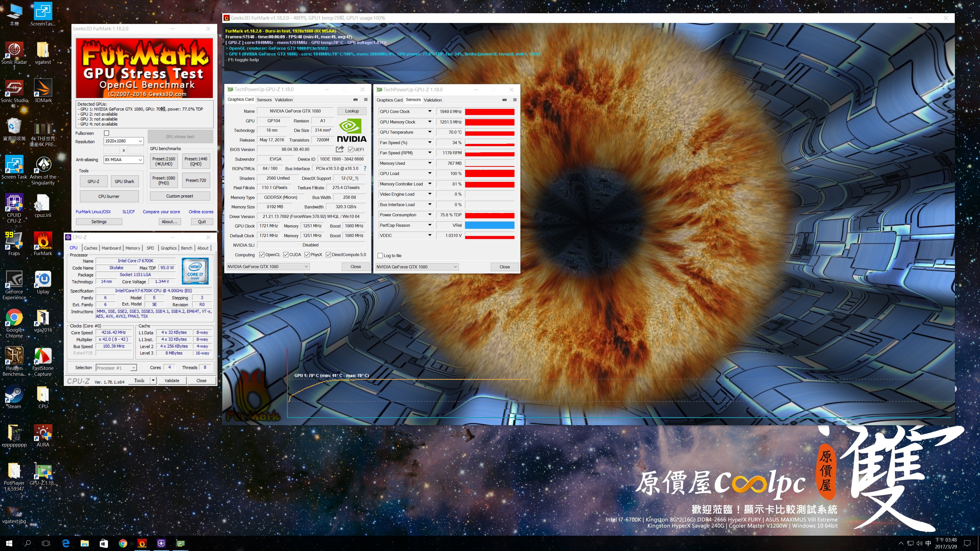Screen dimensions: 980x551
Task: Open the AURA desktop icon
Action: pyautogui.click(x=43, y=435)
